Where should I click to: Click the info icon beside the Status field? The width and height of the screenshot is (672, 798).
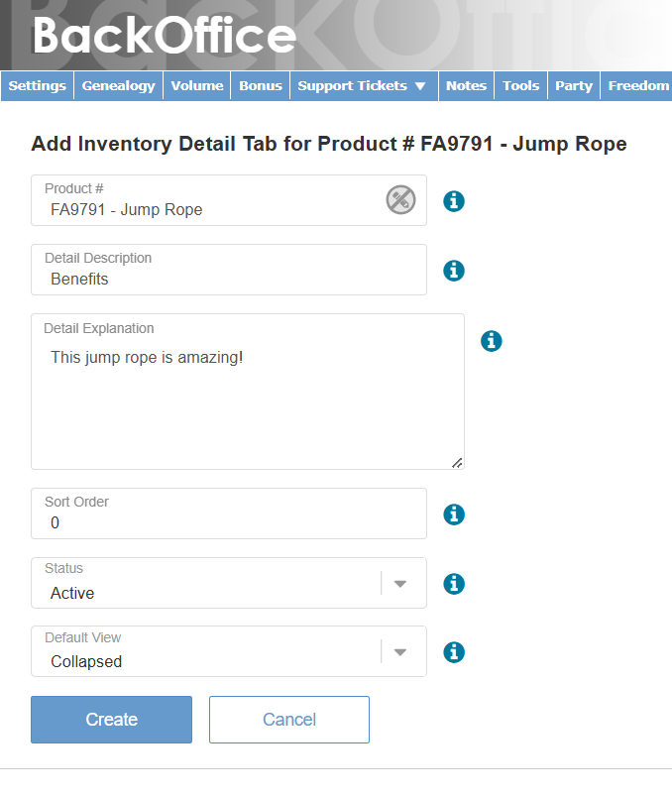pyautogui.click(x=454, y=584)
